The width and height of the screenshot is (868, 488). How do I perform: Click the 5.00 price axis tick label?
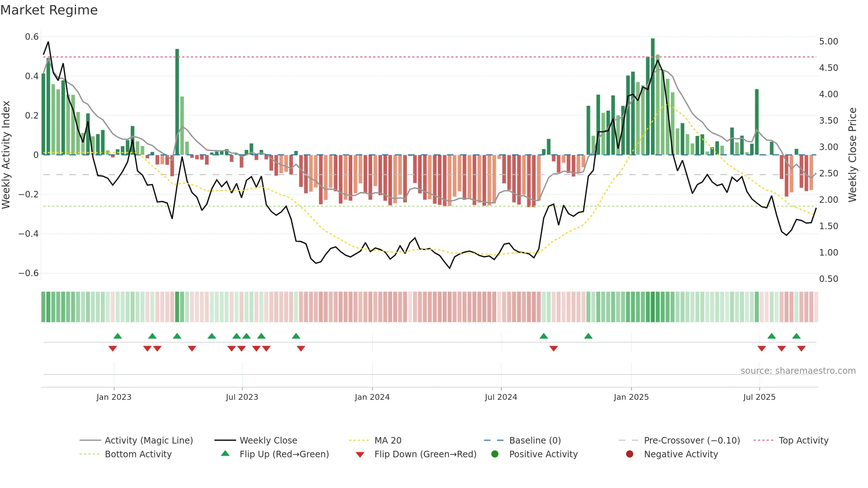point(829,42)
